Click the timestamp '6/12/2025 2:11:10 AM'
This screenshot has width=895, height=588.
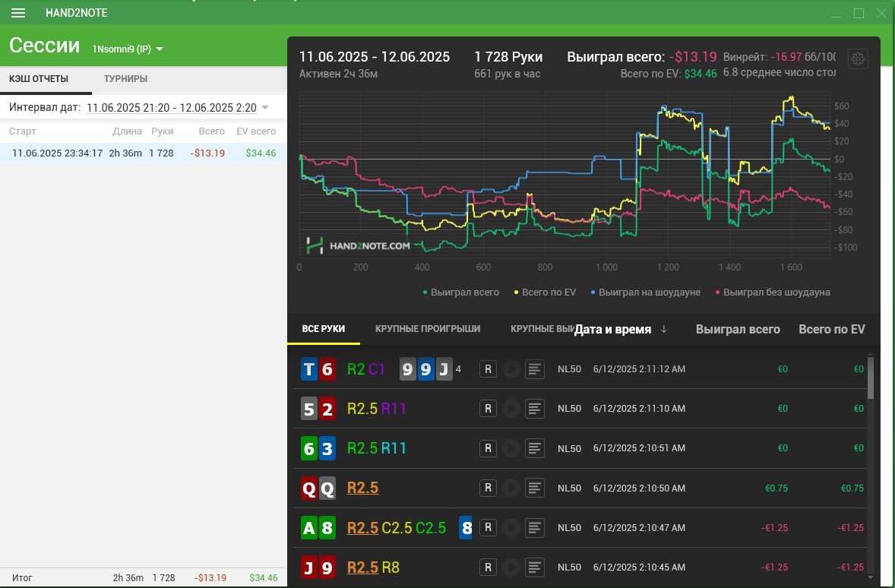coord(639,409)
